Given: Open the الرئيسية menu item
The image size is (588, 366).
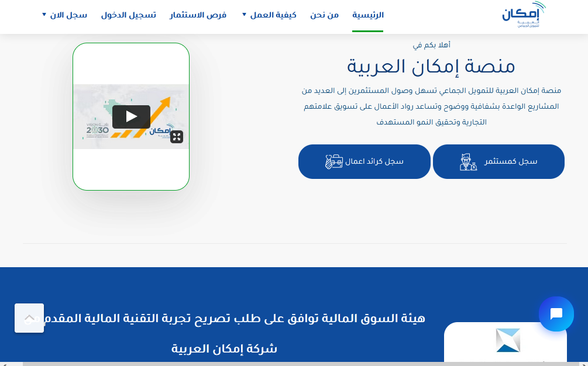Looking at the screenshot, I should coord(368,15).
